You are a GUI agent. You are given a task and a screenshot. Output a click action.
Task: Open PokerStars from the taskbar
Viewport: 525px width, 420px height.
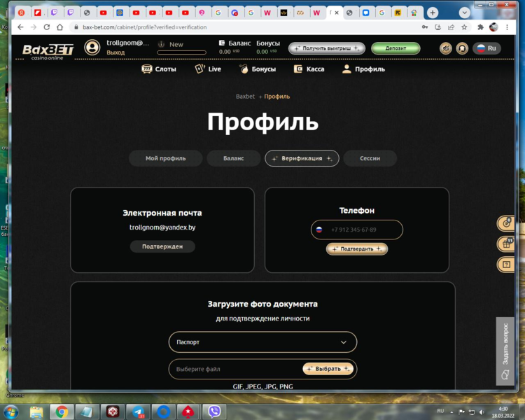click(188, 412)
